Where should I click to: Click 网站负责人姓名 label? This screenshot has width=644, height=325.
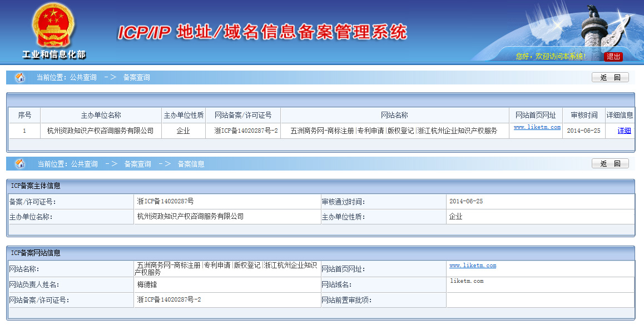pos(34,285)
